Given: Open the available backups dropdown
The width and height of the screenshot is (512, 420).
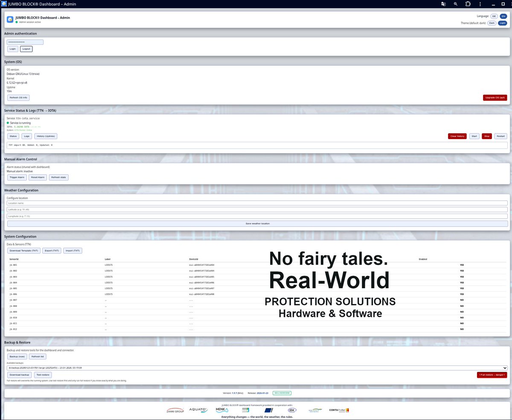Looking at the screenshot, I should pyautogui.click(x=257, y=368).
